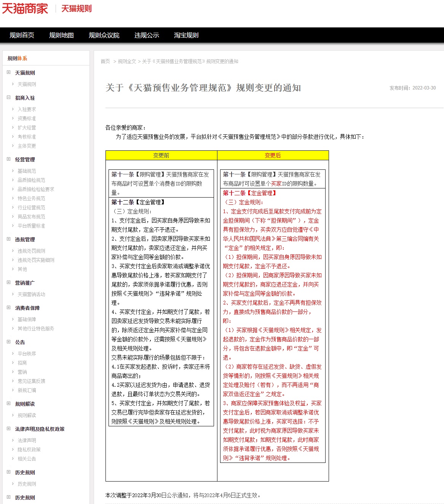Click the 天猫商家 logo
Image resolution: width=444 pixels, height=504 pixels.
tap(25, 8)
